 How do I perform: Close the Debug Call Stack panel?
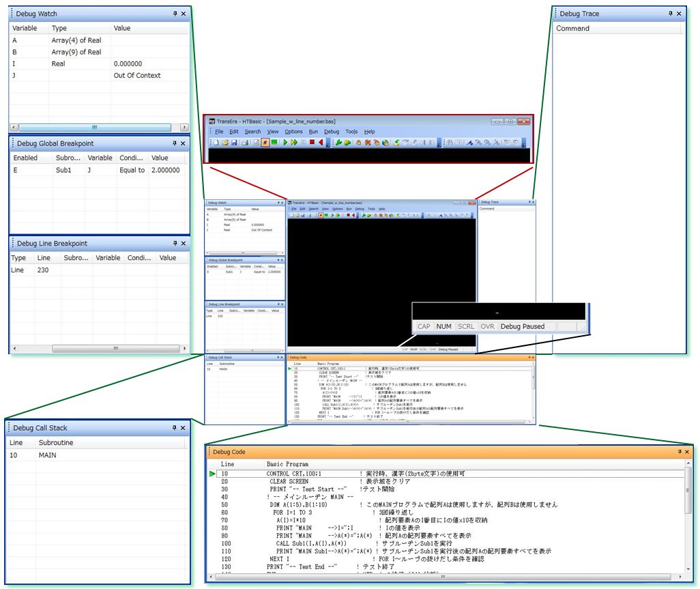tap(183, 428)
